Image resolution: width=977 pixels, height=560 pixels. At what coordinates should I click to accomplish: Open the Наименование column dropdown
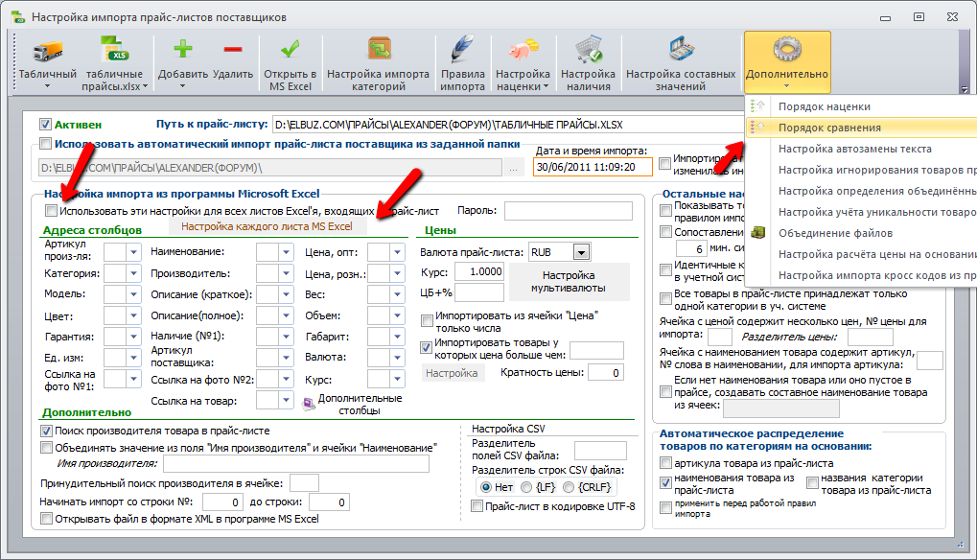click(x=286, y=251)
